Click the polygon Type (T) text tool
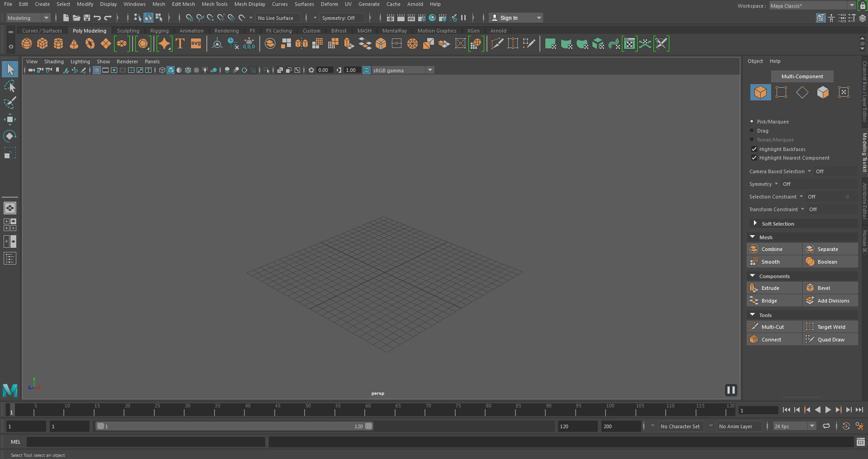Screen dimensions: 868x459 coord(180,44)
